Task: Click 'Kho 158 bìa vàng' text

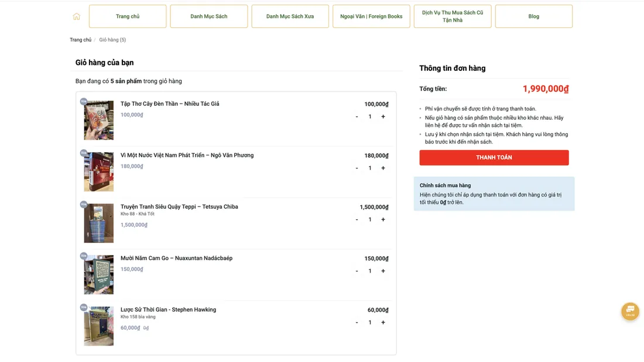Action: pos(138,317)
